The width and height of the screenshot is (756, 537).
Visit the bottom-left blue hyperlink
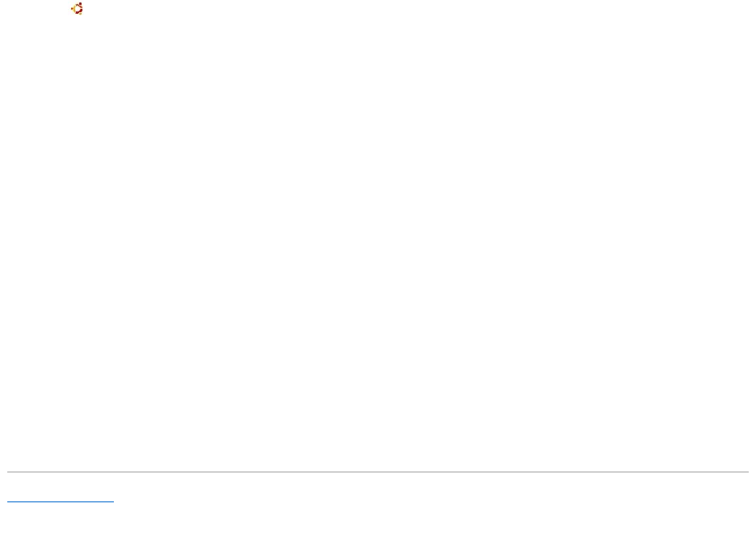pos(61,501)
